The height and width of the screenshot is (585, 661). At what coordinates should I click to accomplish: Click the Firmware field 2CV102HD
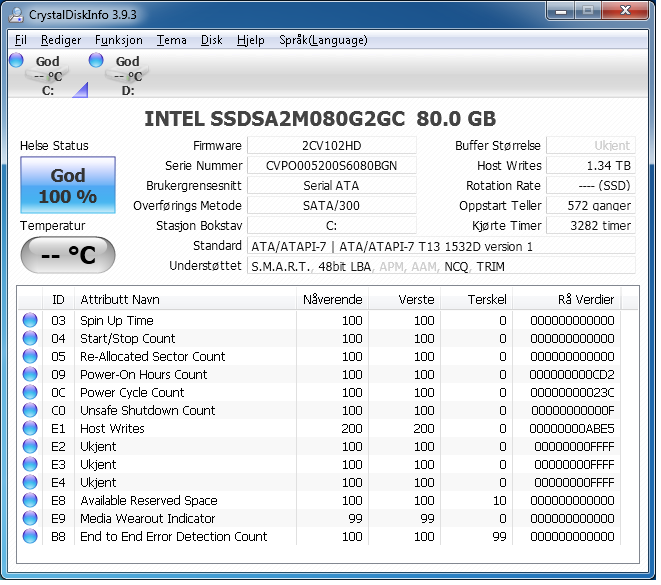tap(332, 145)
